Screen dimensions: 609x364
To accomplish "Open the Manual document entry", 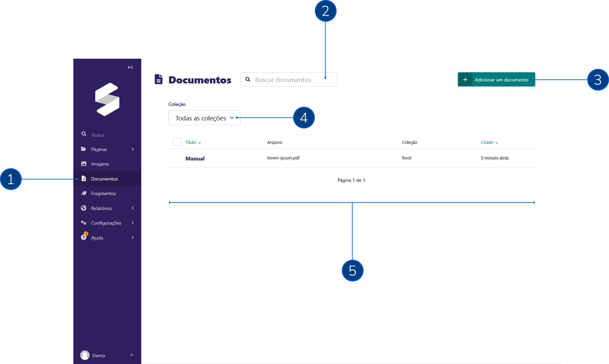I will (195, 158).
